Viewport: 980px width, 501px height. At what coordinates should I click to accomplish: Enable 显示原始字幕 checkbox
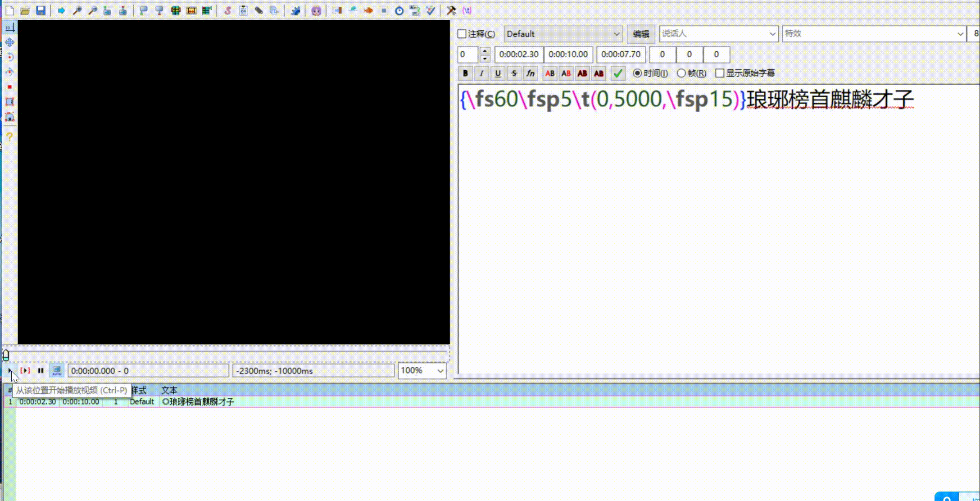(720, 73)
